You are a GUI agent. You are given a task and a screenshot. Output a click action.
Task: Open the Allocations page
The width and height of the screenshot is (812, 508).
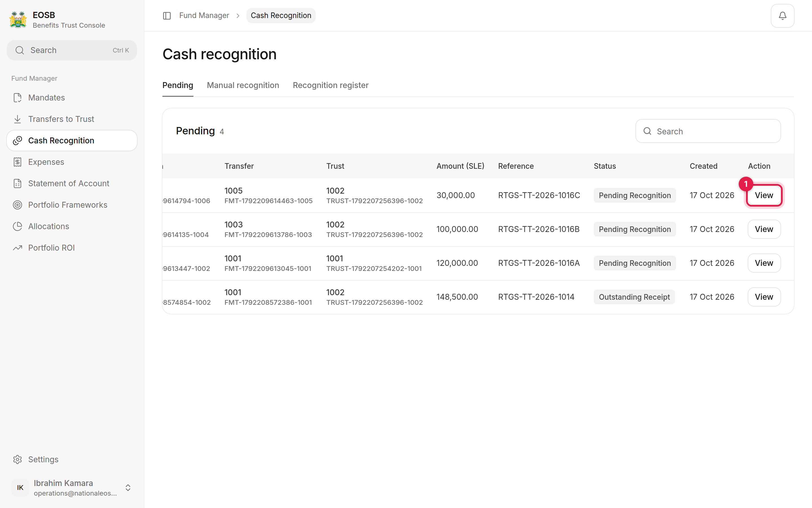[x=72, y=226]
